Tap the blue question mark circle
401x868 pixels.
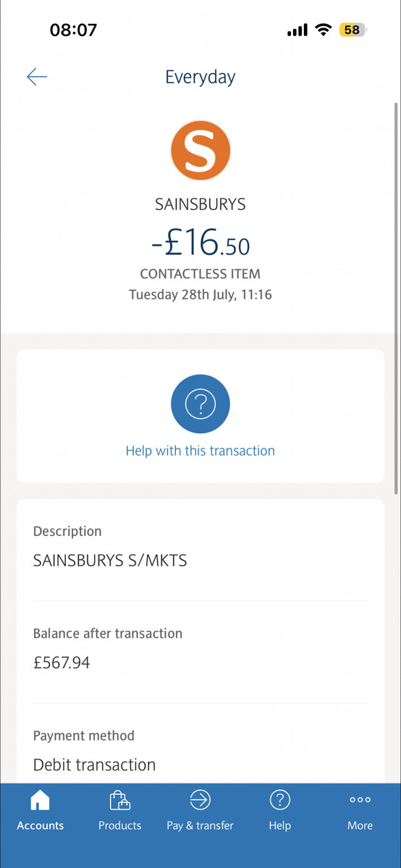200,404
